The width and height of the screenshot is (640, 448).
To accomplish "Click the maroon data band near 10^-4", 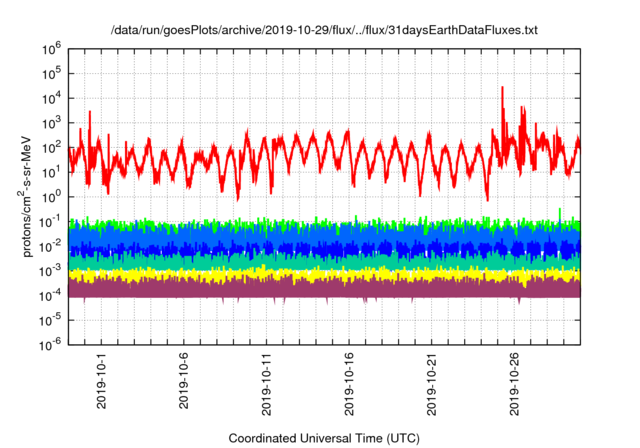I will tap(324, 289).
